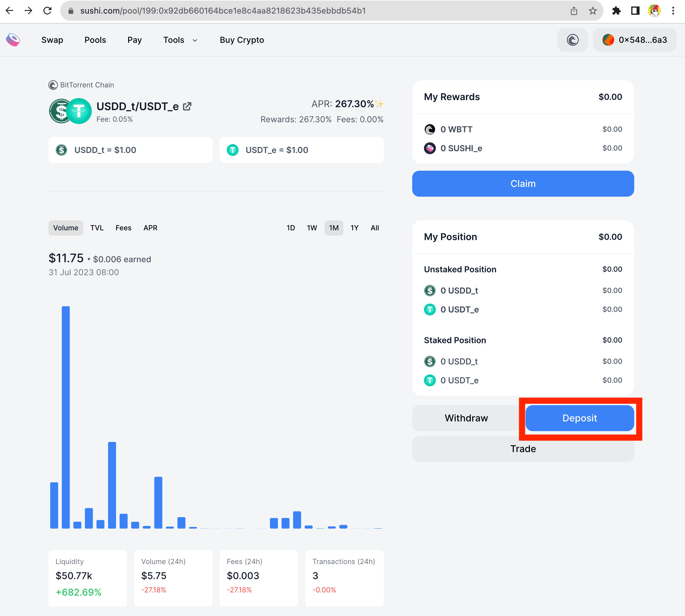Click the WBTT reward token icon
685x616 pixels.
[x=430, y=129]
